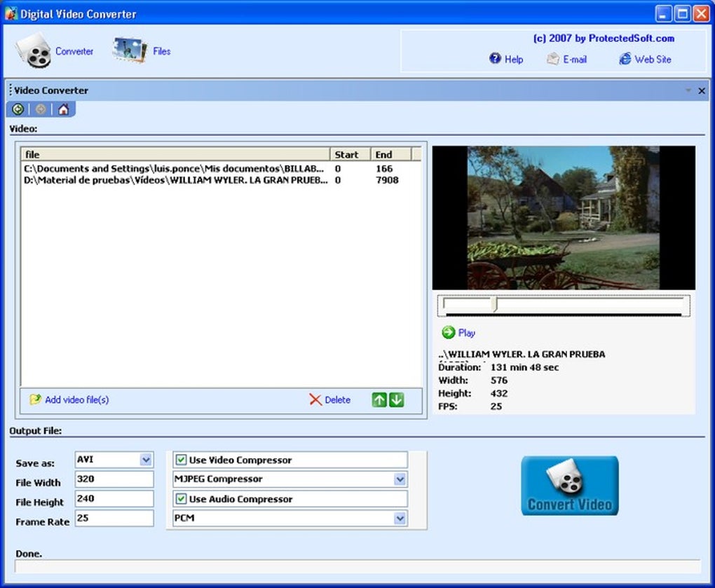Viewport: 715px width, 588px height.
Task: Open the Files section label
Action: (162, 51)
